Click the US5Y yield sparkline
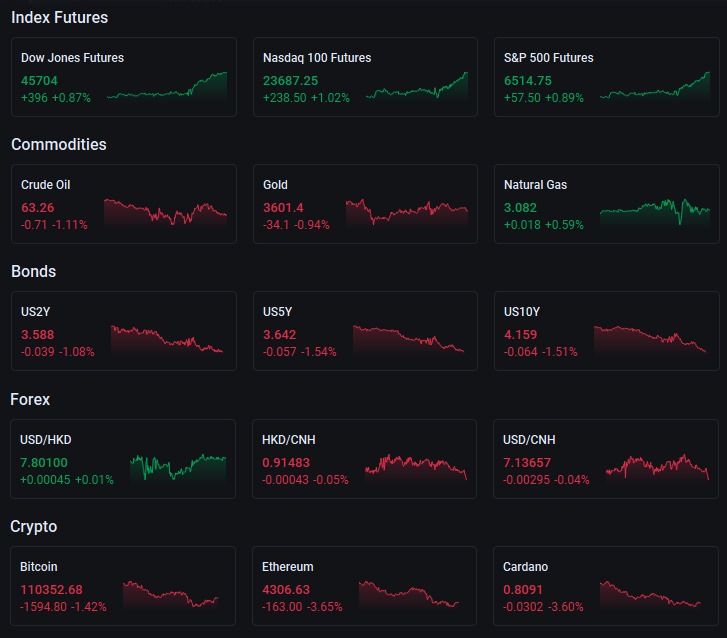Viewport: 727px width, 638px height. point(408,338)
